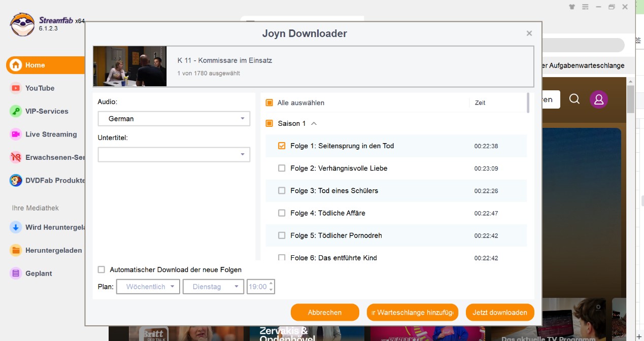
Task: Open the skin/theme shirt icon in title bar
Action: click(x=572, y=7)
